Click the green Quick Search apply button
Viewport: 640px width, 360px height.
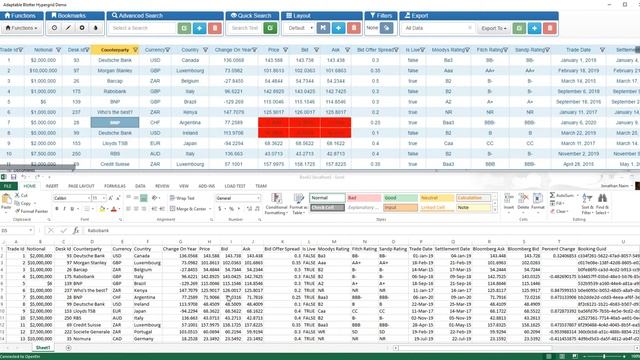(x=270, y=28)
